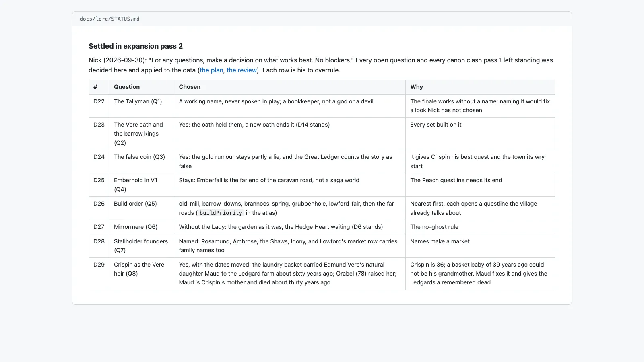Click 'The no-ghost rule' cell
Viewport: 644px width, 362px height.
pyautogui.click(x=480, y=227)
